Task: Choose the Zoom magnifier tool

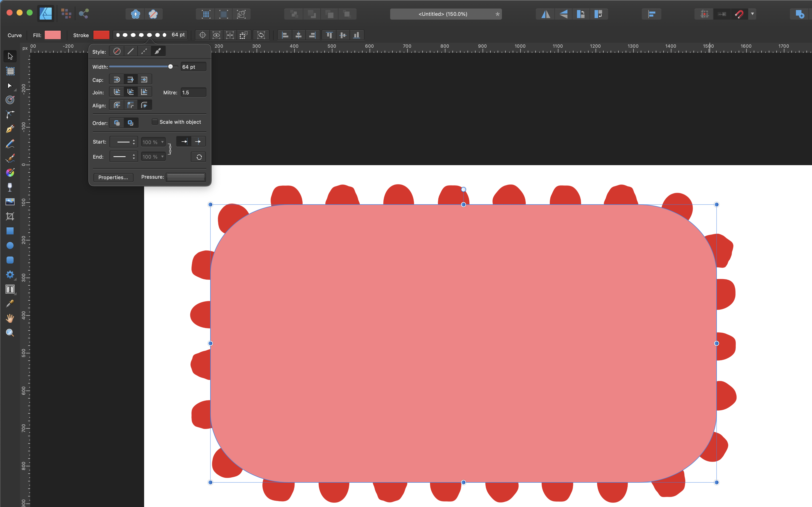Action: click(x=10, y=333)
